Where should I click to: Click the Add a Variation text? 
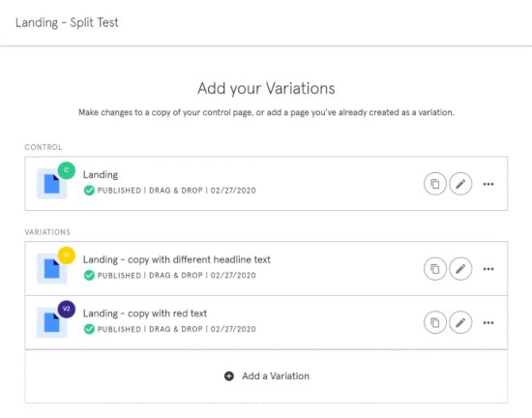pyautogui.click(x=276, y=376)
